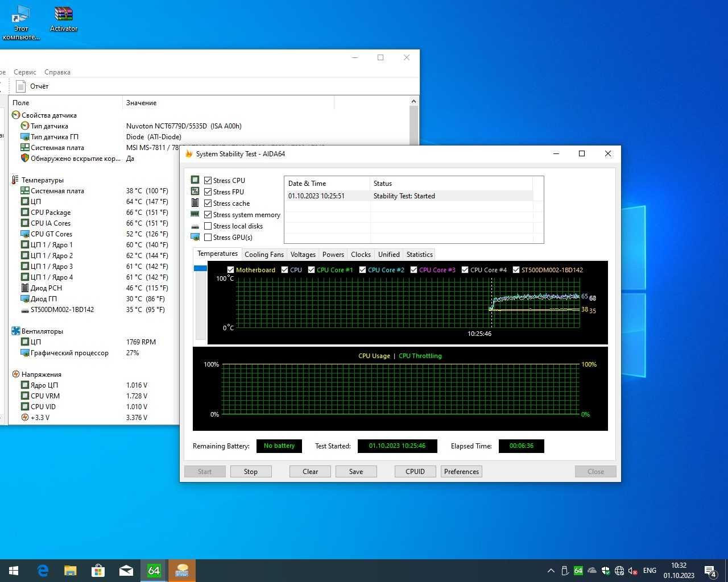This screenshot has height=582, width=728.
Task: Select the Stability Test: Started log entry
Action: pyautogui.click(x=408, y=196)
